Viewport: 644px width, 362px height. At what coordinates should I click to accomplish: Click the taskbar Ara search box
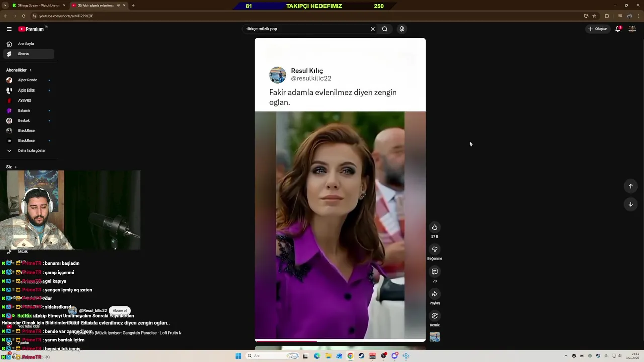[272, 356]
